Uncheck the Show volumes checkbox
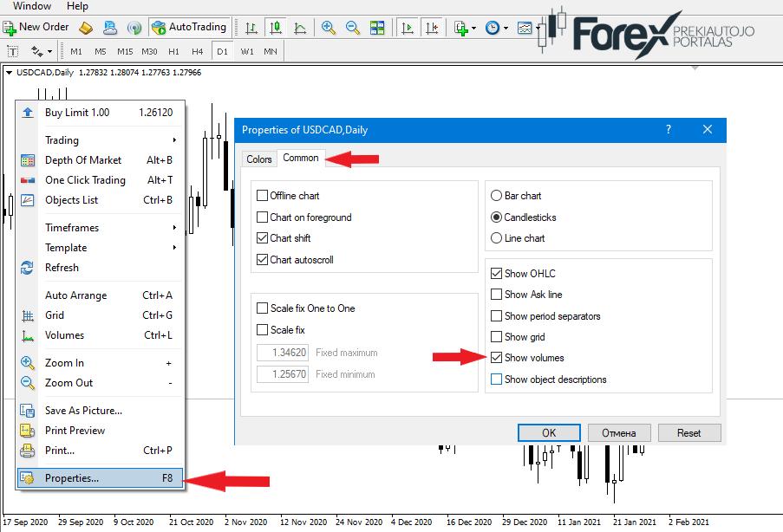Screen dimensions: 783x532 (496, 357)
